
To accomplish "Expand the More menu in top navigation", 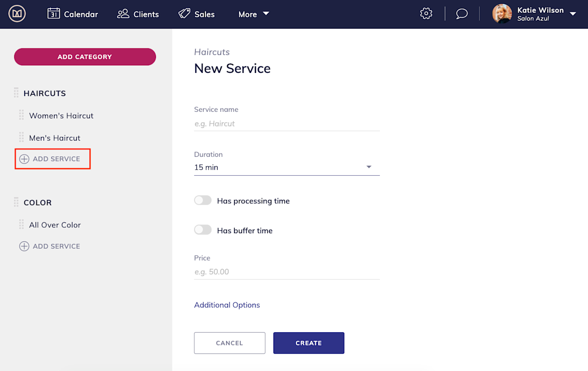I will click(x=253, y=14).
